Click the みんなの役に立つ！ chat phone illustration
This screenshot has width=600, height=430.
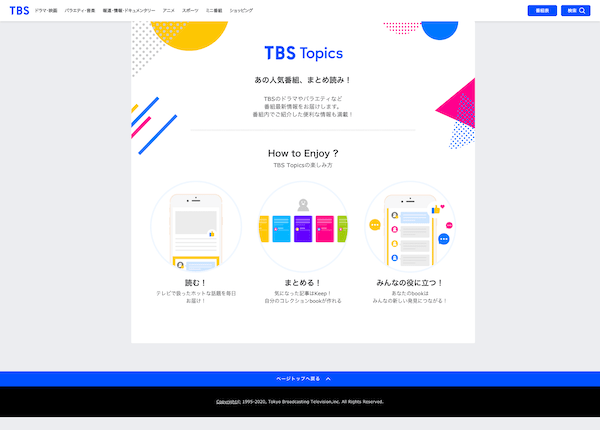click(410, 226)
